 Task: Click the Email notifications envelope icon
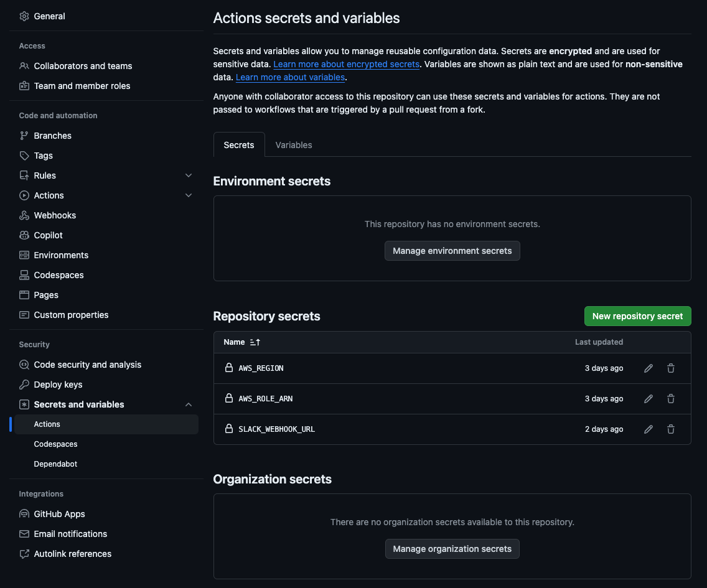click(24, 534)
